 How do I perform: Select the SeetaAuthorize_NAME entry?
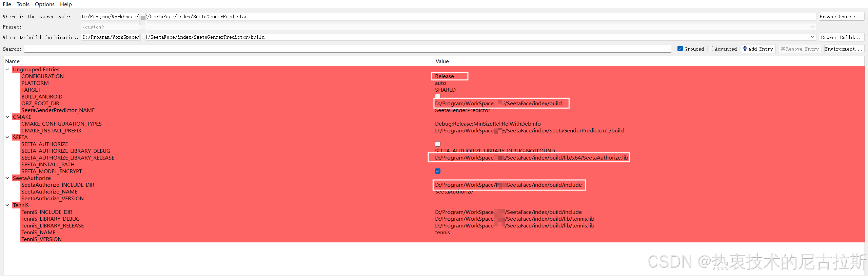49,191
